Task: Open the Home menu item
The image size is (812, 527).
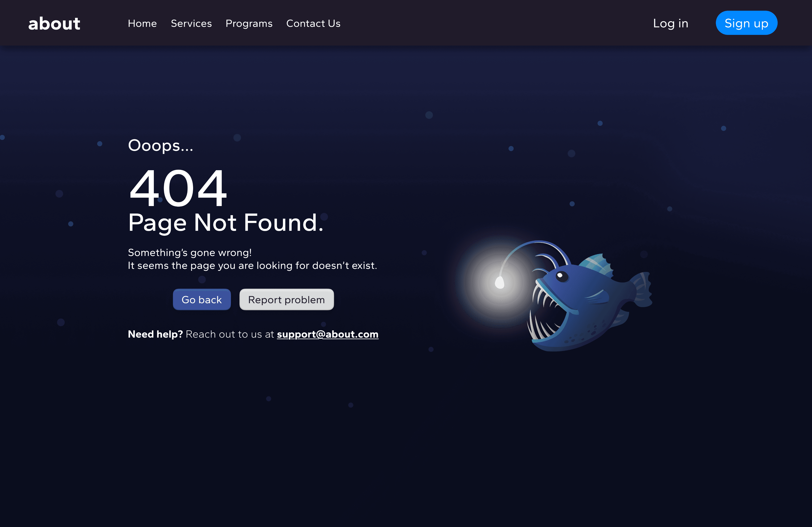Action: (x=142, y=24)
